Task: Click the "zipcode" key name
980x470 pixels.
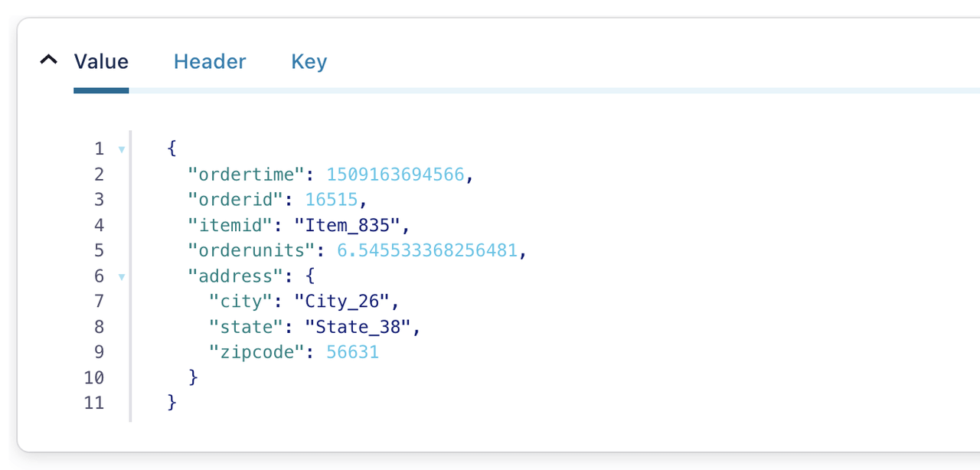Action: (257, 352)
